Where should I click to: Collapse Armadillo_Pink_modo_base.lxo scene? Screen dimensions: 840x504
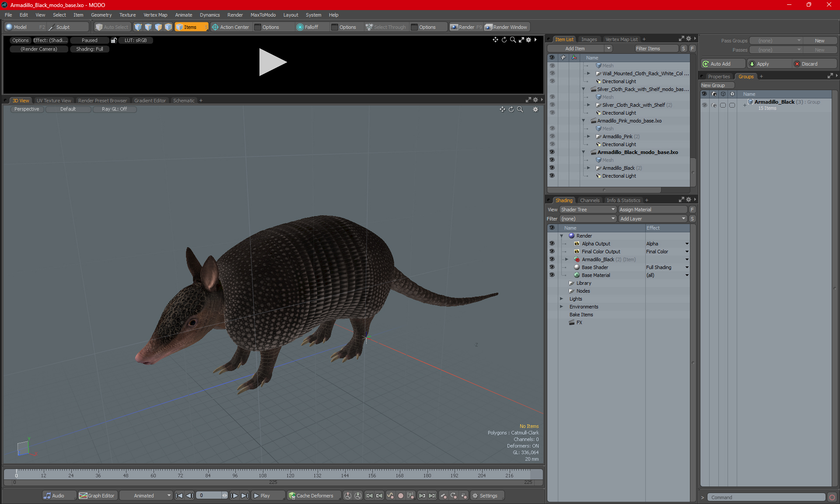tap(583, 121)
